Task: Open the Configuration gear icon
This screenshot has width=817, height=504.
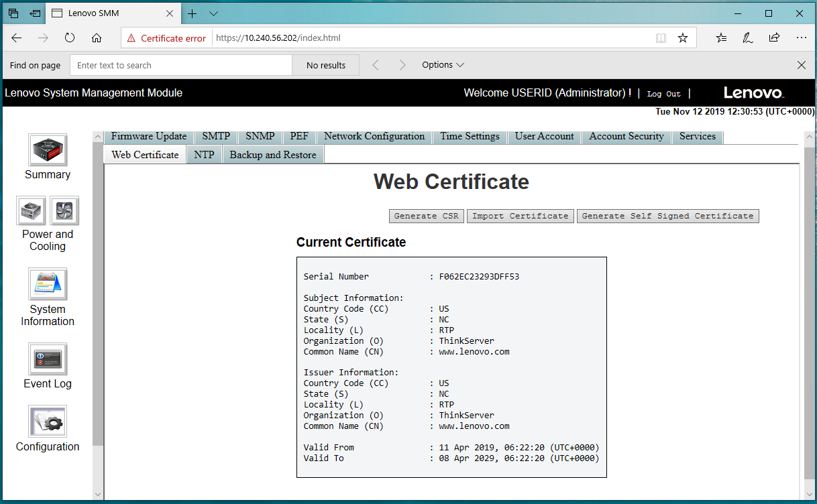Action: tap(47, 422)
